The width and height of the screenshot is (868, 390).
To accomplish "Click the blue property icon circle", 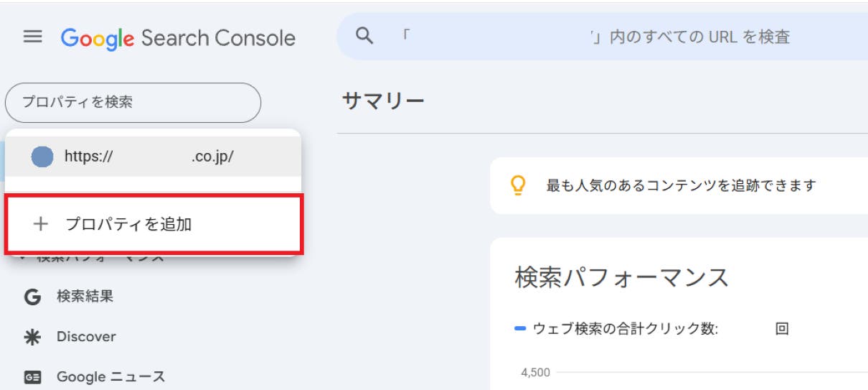I will coord(42,157).
